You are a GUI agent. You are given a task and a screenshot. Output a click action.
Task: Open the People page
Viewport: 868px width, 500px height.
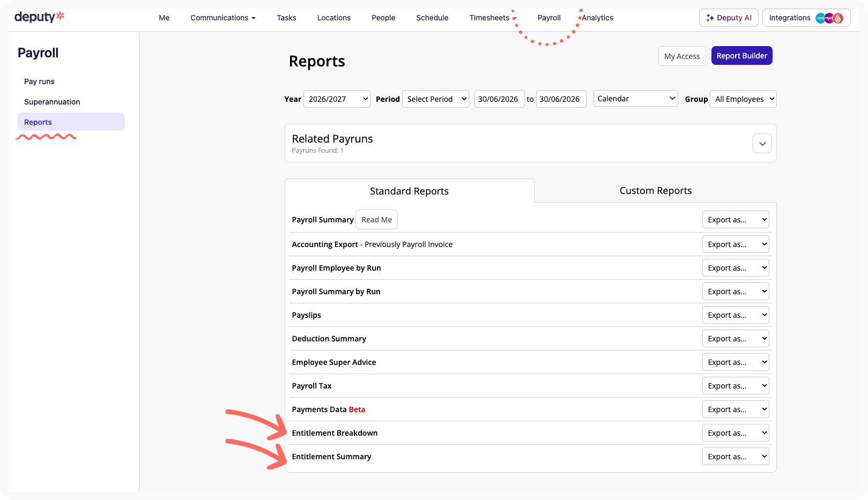click(x=383, y=18)
